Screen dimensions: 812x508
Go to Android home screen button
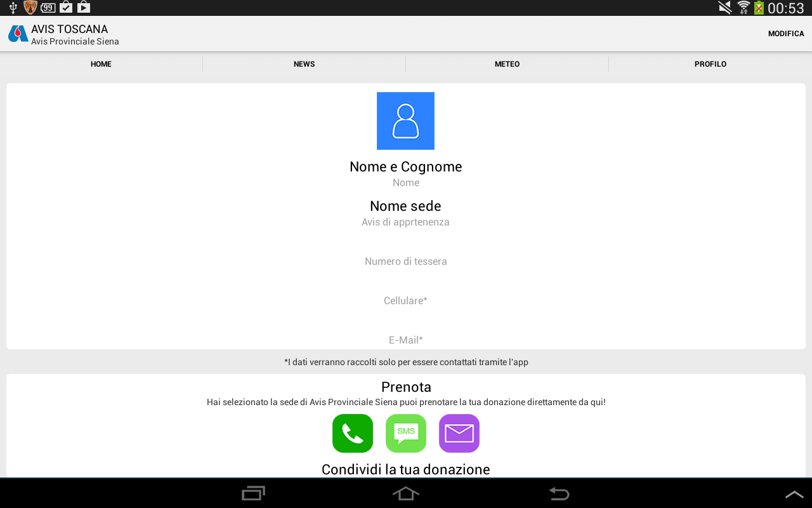pyautogui.click(x=406, y=493)
